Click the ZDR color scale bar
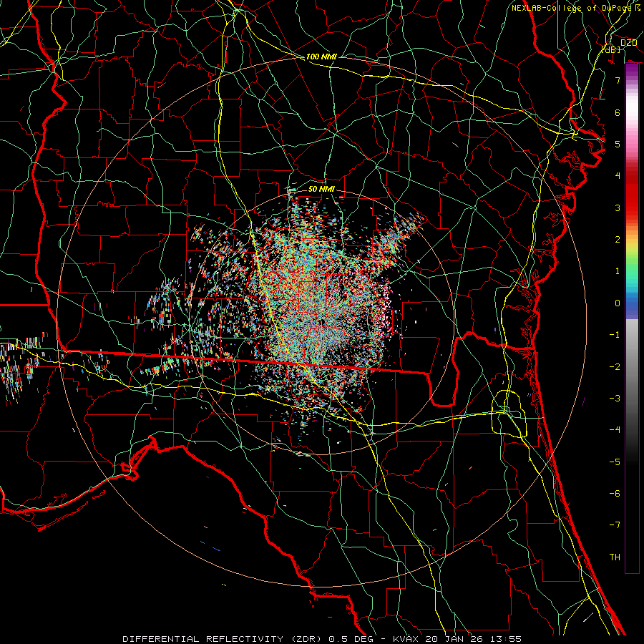Viewport: 644px width, 644px height. click(x=632, y=318)
